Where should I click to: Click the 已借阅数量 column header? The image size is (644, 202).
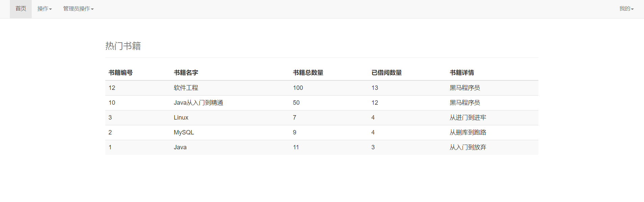(386, 73)
